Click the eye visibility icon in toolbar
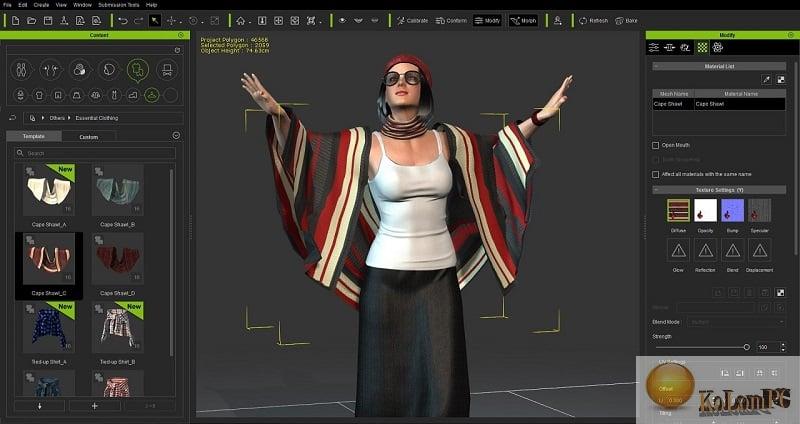This screenshot has height=424, width=800. coord(342,21)
